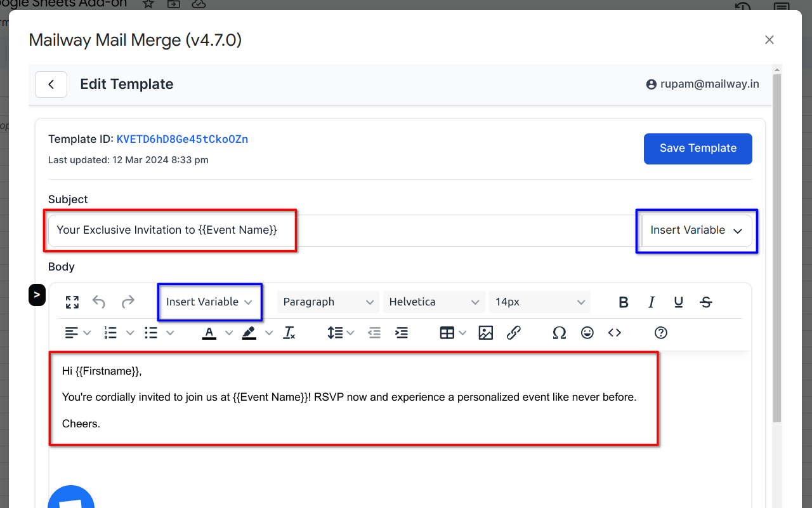Insert an image into the body
This screenshot has width=812, height=508.
(486, 333)
